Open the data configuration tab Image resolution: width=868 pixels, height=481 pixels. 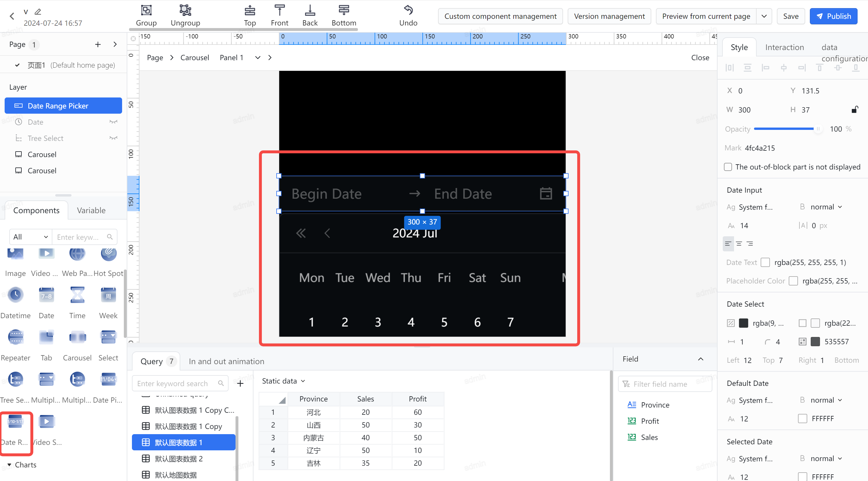coord(844,53)
